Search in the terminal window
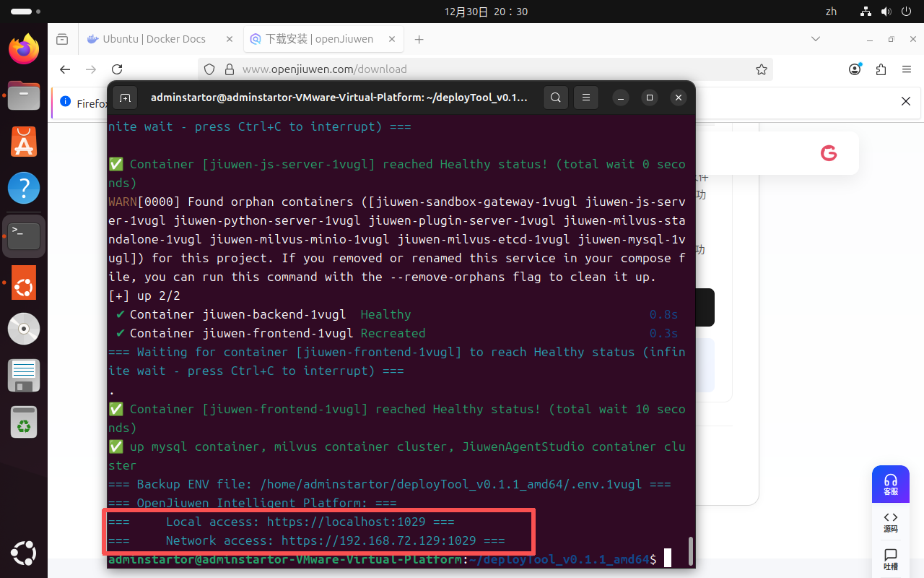The height and width of the screenshot is (578, 924). click(555, 98)
